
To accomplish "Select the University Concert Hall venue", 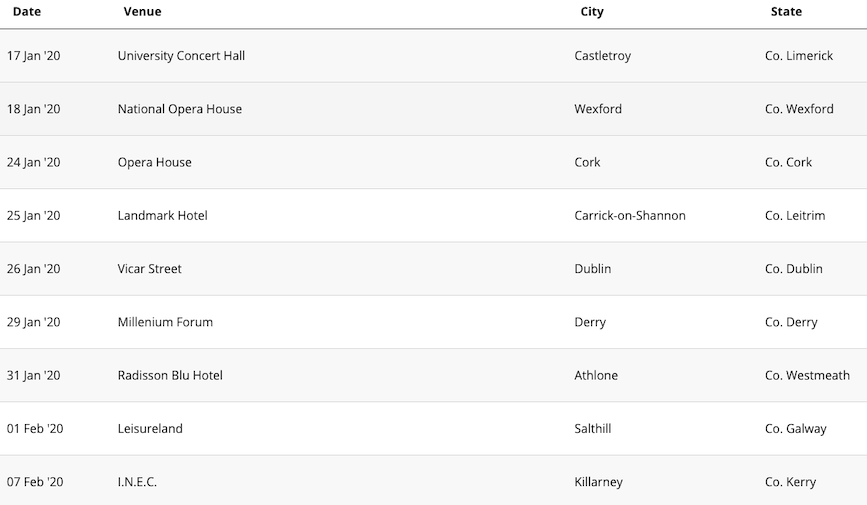I will pyautogui.click(x=181, y=56).
